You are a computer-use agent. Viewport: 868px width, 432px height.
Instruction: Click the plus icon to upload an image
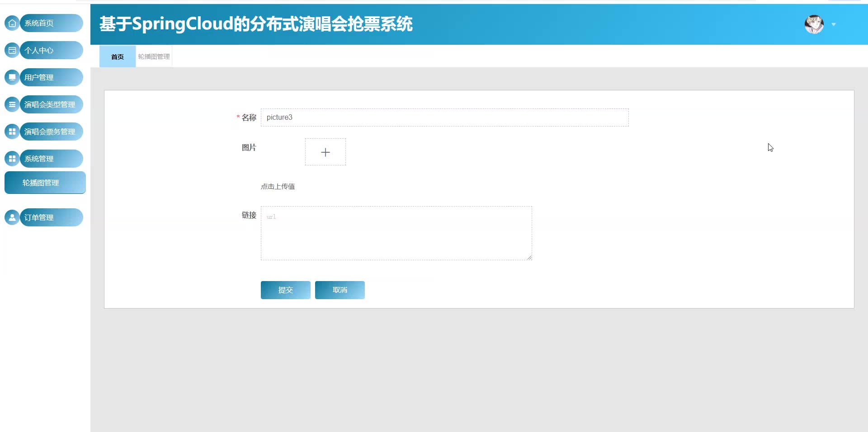(325, 152)
